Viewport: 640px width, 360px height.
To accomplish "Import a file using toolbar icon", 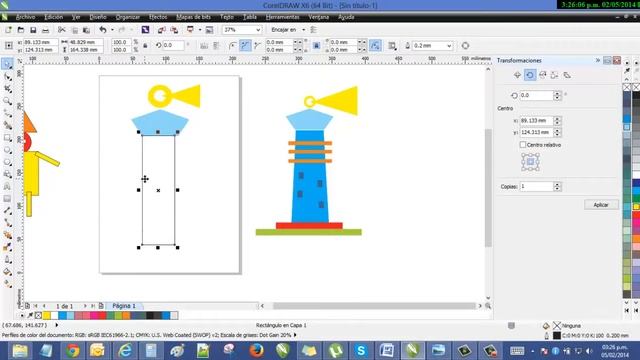I will 162,30.
